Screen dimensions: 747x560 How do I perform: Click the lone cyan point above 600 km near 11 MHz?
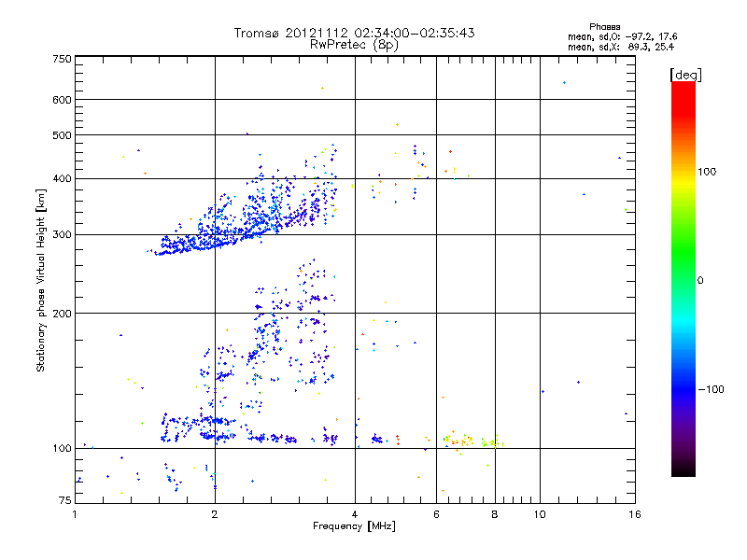tap(565, 83)
